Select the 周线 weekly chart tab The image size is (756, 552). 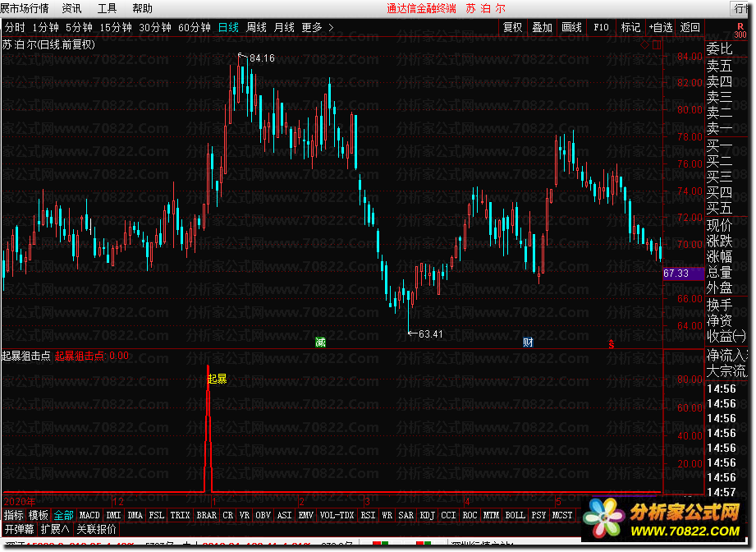click(256, 27)
